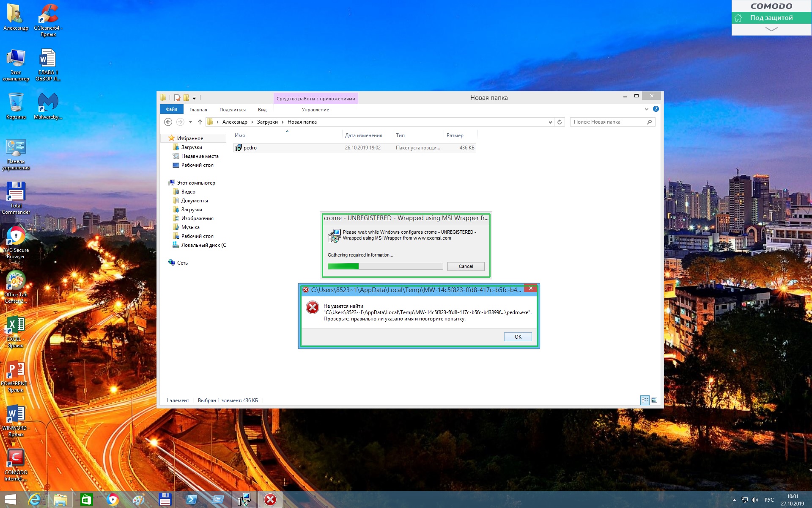Click OK in the error dialog
The height and width of the screenshot is (508, 812).
coord(518,337)
